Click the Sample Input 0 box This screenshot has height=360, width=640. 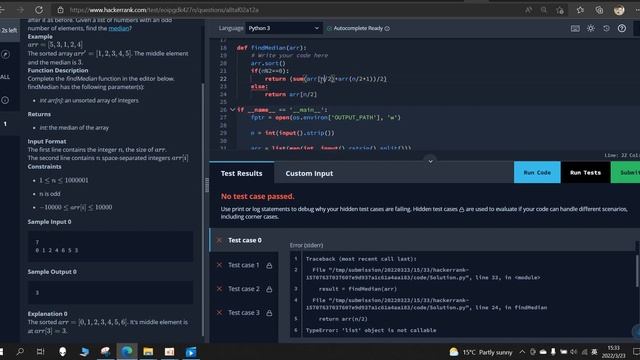[x=111, y=246]
